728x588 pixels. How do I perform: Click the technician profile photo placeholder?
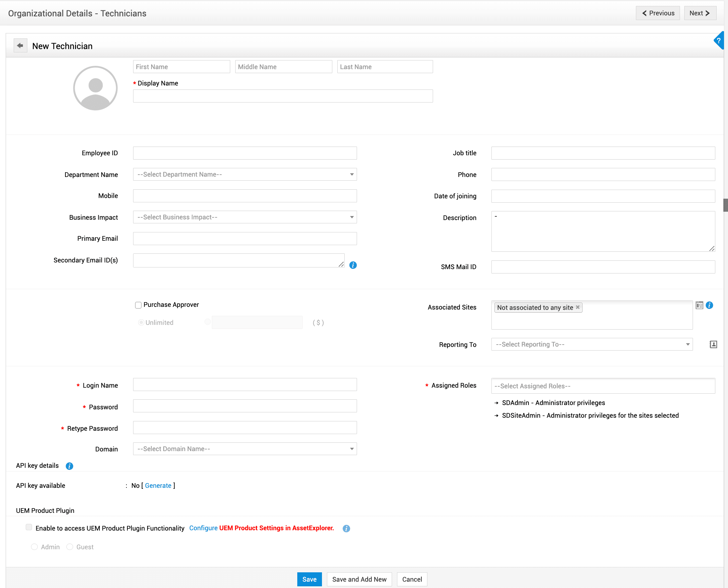[95, 88]
